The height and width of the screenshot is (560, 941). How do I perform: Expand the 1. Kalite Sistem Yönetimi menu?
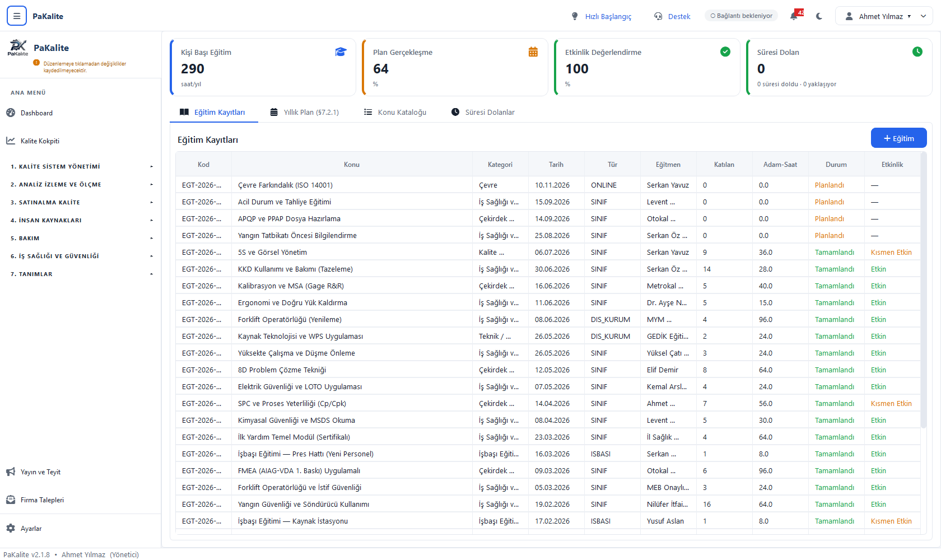click(x=81, y=166)
